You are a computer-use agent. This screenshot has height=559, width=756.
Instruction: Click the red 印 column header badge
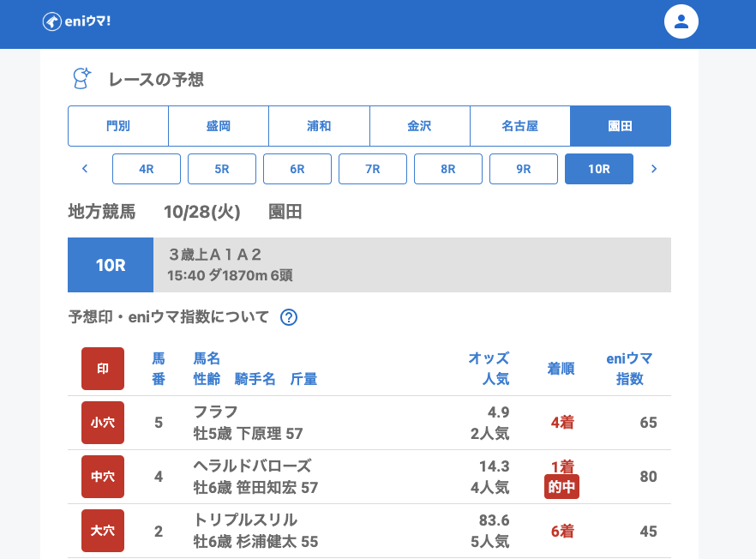(103, 369)
